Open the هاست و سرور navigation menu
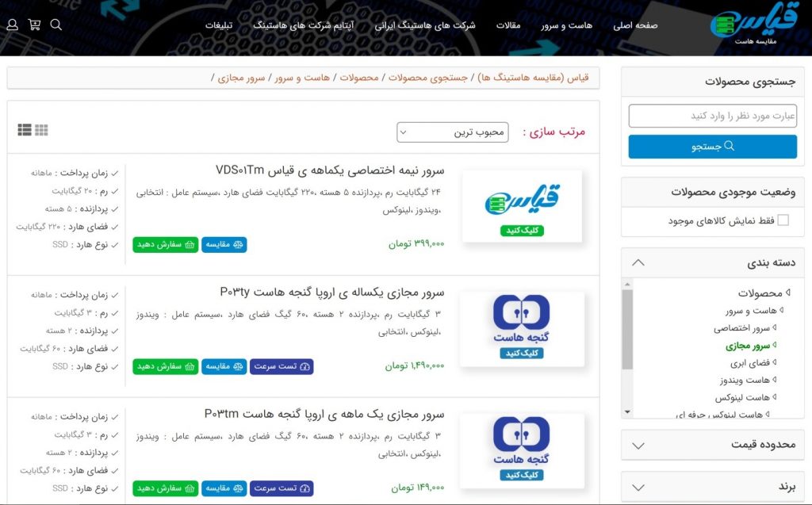 tap(567, 25)
